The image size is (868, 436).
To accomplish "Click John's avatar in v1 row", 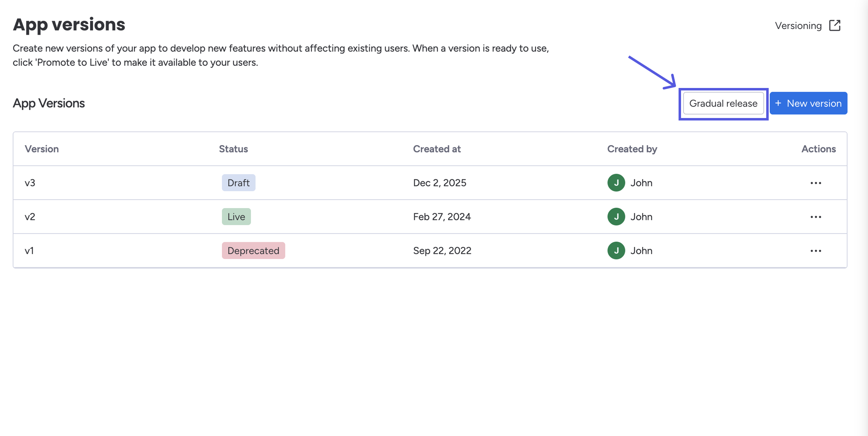I will coord(616,251).
